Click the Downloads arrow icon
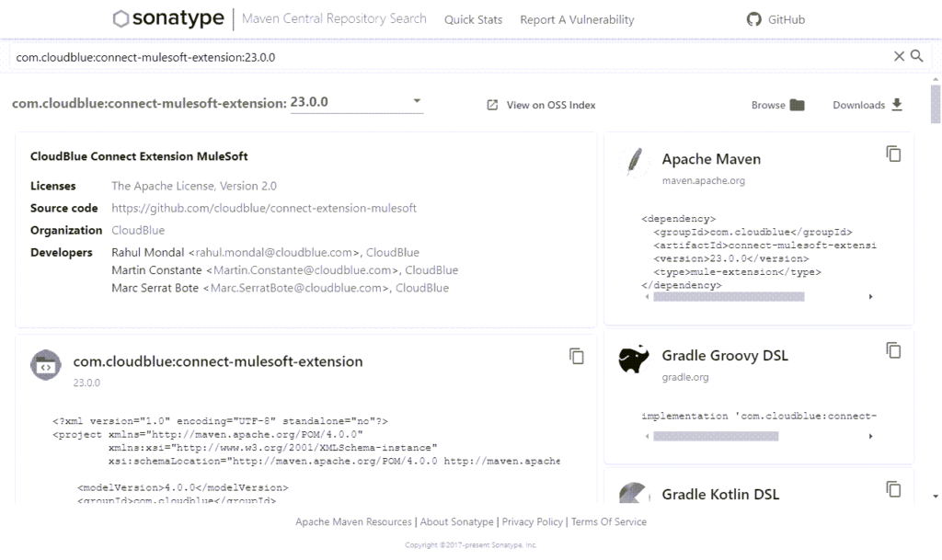 [897, 105]
